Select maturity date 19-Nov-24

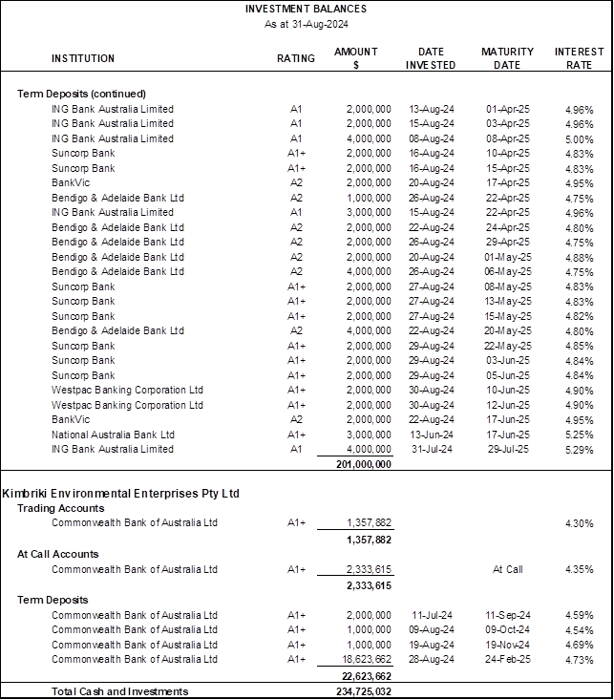(508, 645)
